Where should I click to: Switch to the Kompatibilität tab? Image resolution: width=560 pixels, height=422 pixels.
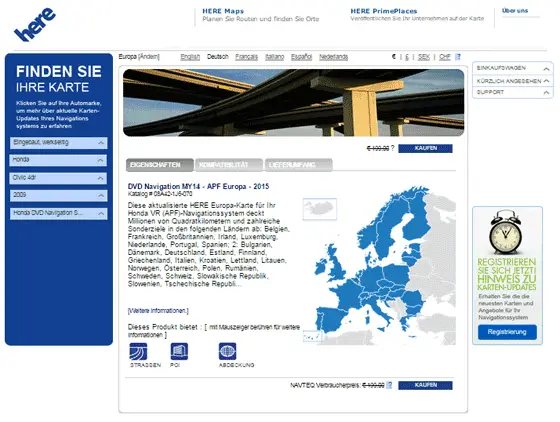point(229,165)
